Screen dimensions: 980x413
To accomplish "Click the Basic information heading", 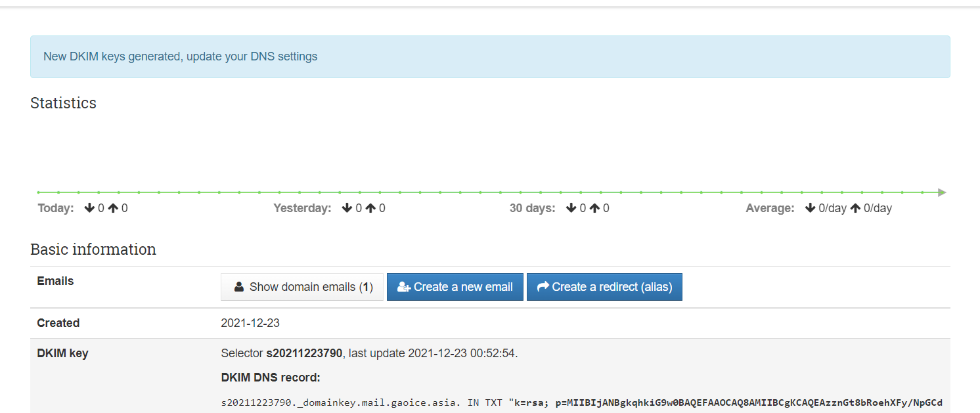I will (x=93, y=250).
